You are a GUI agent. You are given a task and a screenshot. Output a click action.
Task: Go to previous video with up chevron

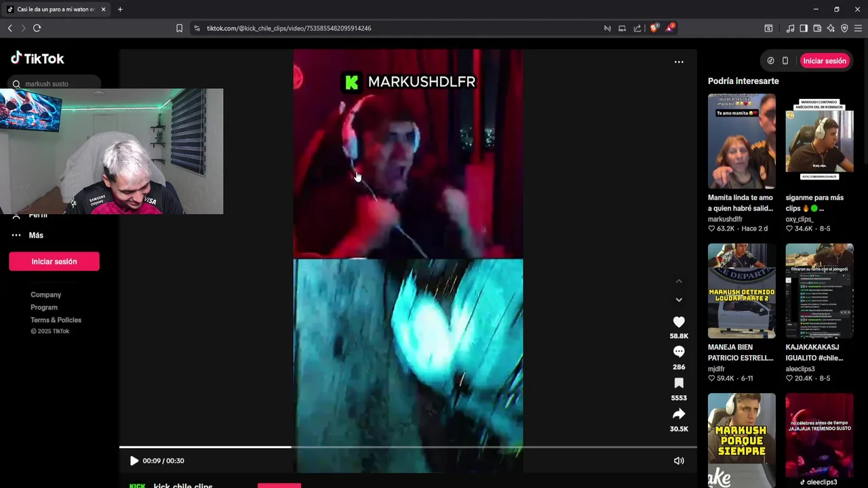[x=679, y=281]
